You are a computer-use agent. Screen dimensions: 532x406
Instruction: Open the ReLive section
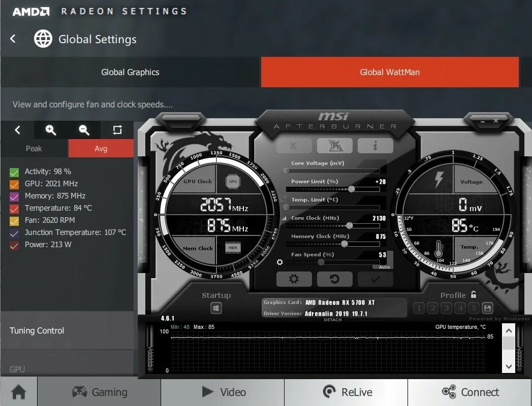346,392
